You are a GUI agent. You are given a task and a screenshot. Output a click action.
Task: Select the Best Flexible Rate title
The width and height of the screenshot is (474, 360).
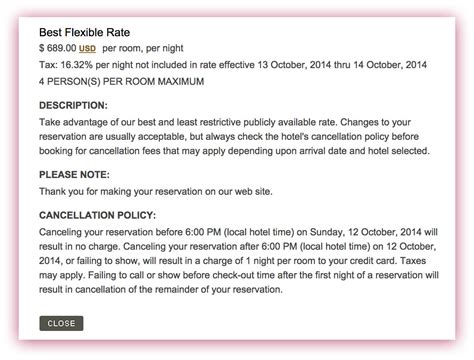tap(85, 32)
